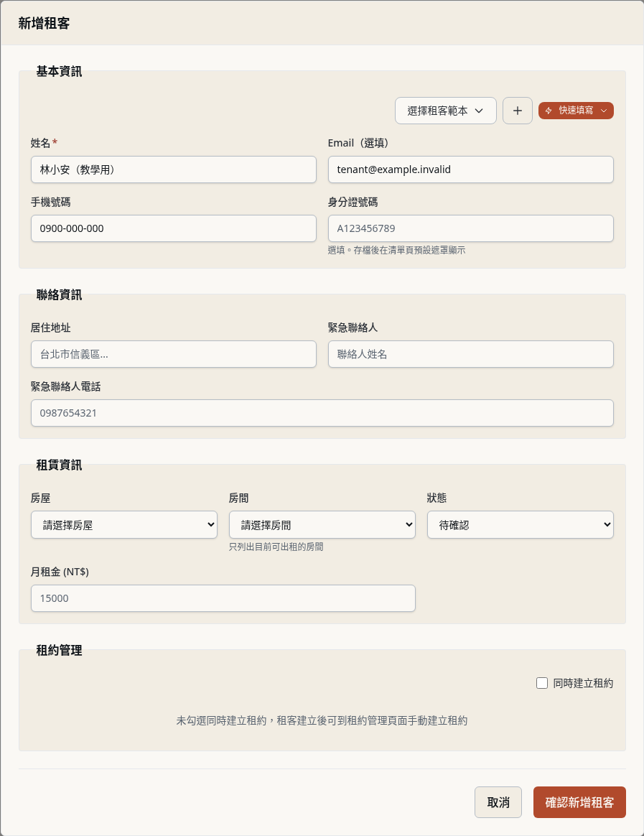Screen dimensions: 644x836
Task: Click the 確認新增租客 button
Action: pyautogui.click(x=579, y=802)
